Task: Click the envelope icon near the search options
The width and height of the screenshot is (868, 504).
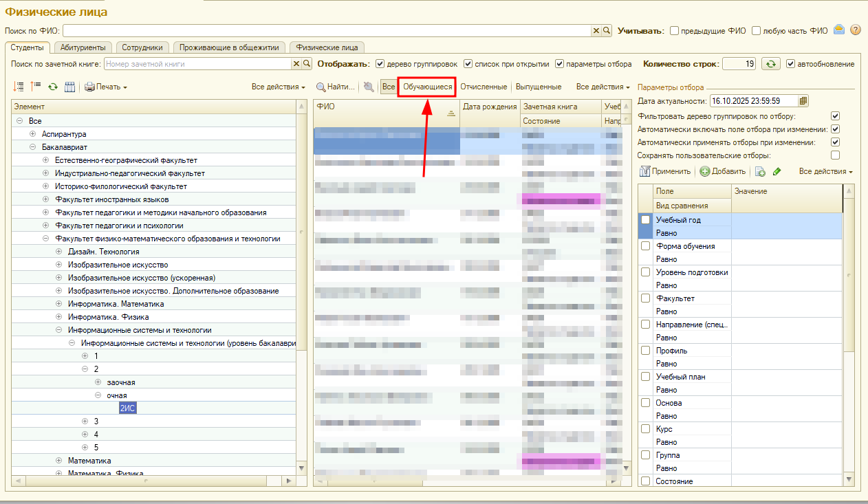Action: 839,30
